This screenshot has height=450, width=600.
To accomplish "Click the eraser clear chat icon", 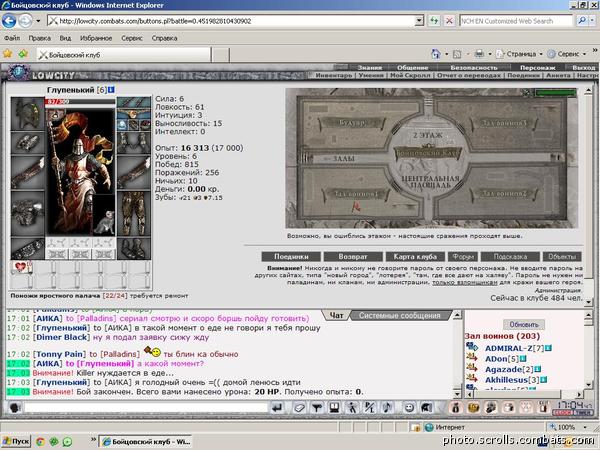I will click(299, 408).
